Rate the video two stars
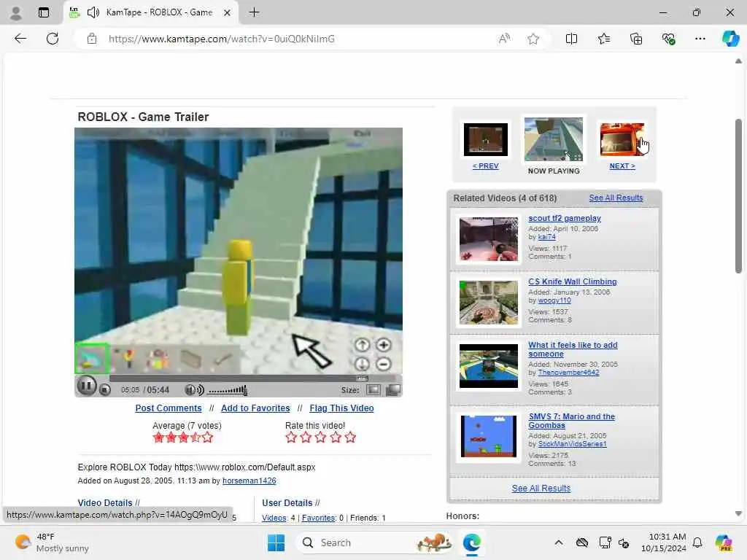 (x=306, y=437)
